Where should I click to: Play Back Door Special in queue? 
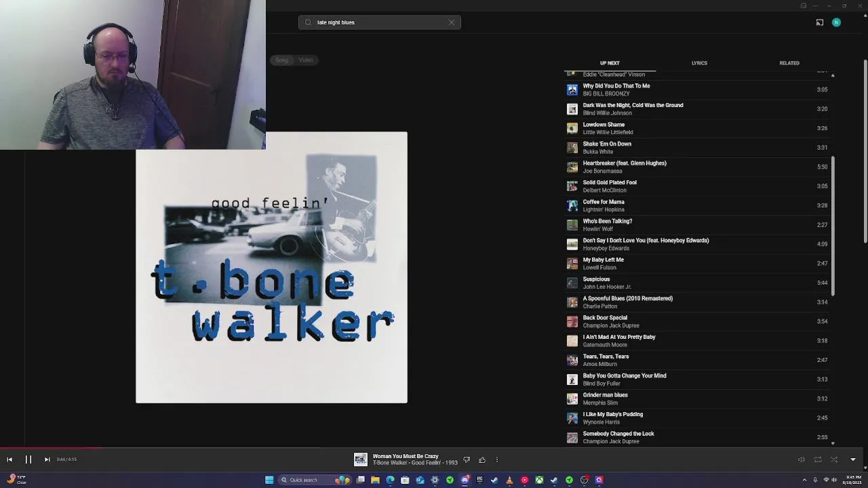point(697,321)
